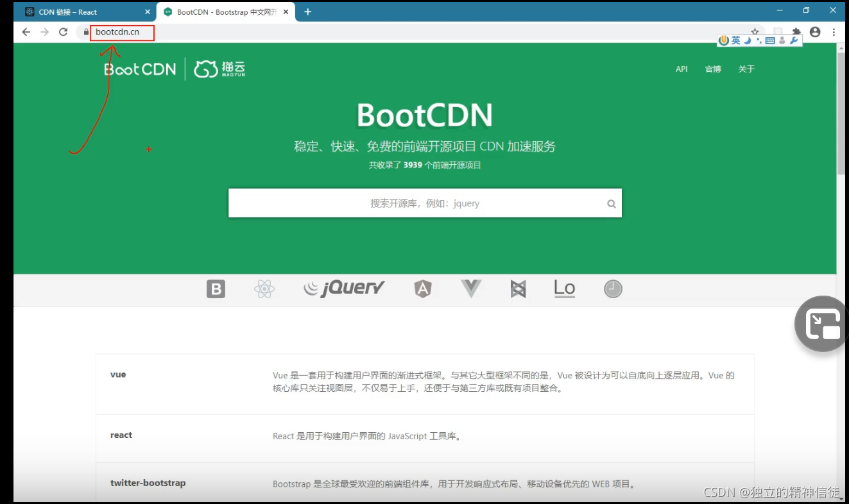The width and height of the screenshot is (849, 504).
Task: Click the Vue V icon
Action: point(471,289)
